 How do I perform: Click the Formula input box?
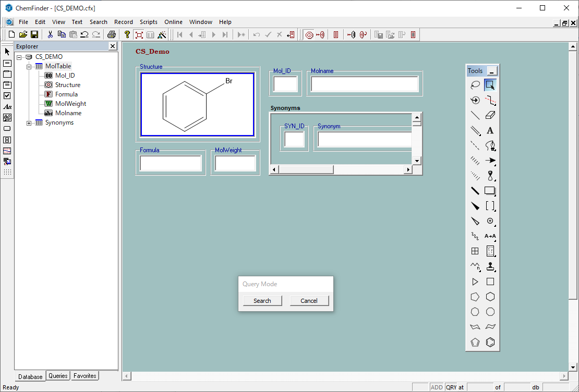(x=171, y=163)
